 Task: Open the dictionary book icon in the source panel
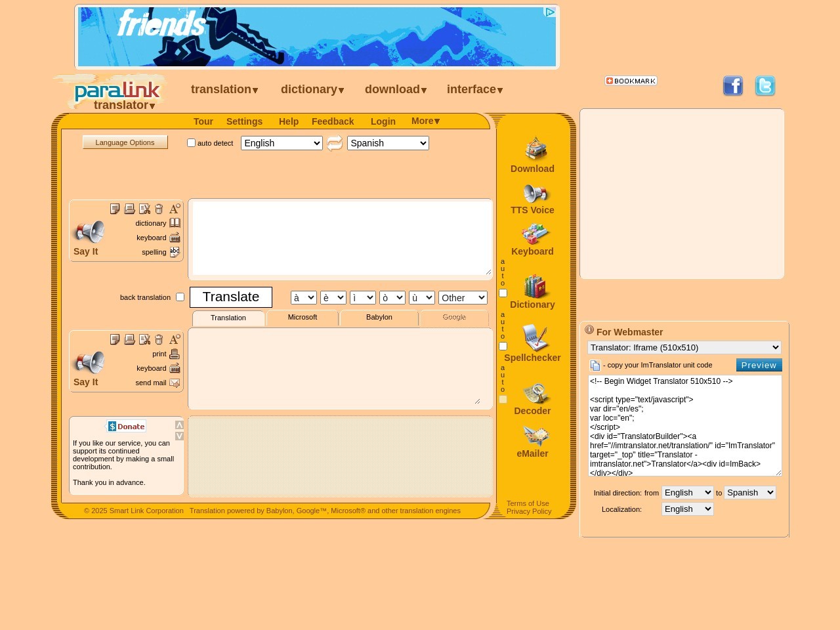coord(175,223)
